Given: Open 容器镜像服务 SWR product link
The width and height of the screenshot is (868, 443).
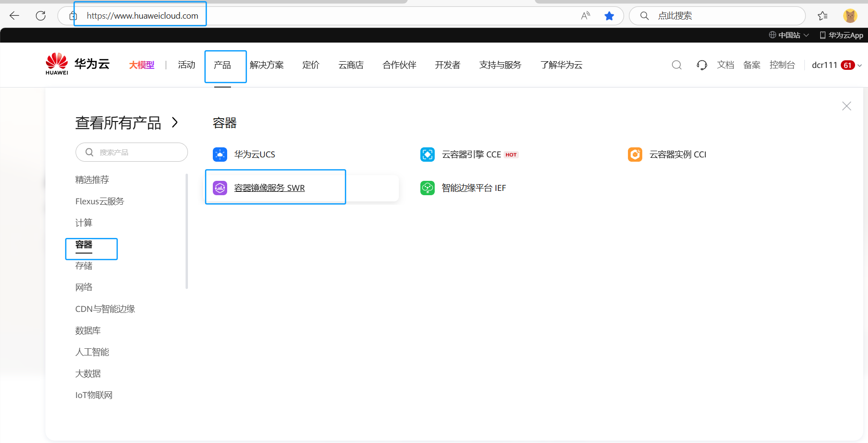Looking at the screenshot, I should point(270,188).
